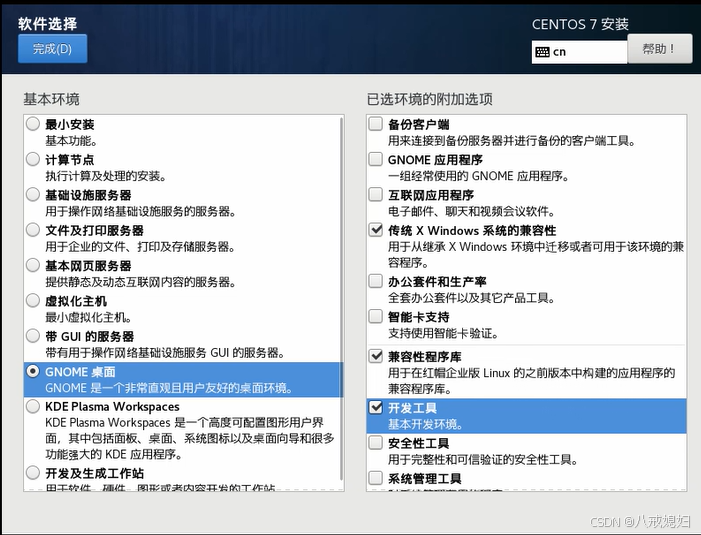The image size is (701, 535).
Task: Click text 最小虚拟化主机。
Action: click(89, 318)
